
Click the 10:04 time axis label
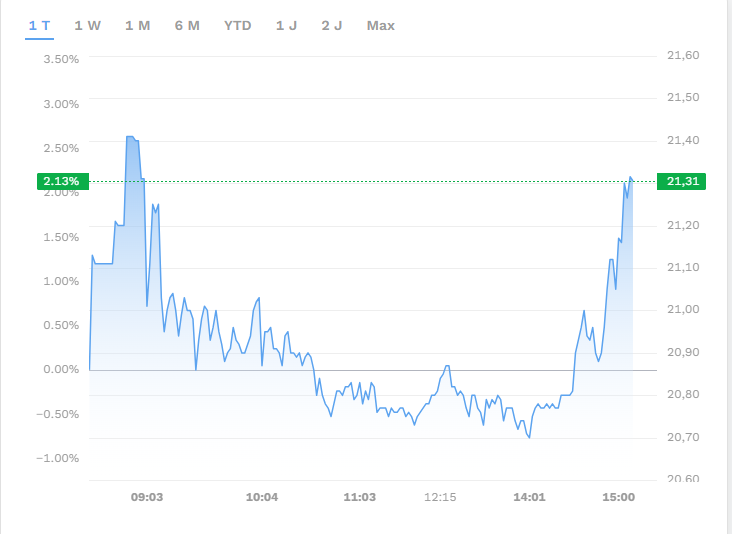click(262, 497)
